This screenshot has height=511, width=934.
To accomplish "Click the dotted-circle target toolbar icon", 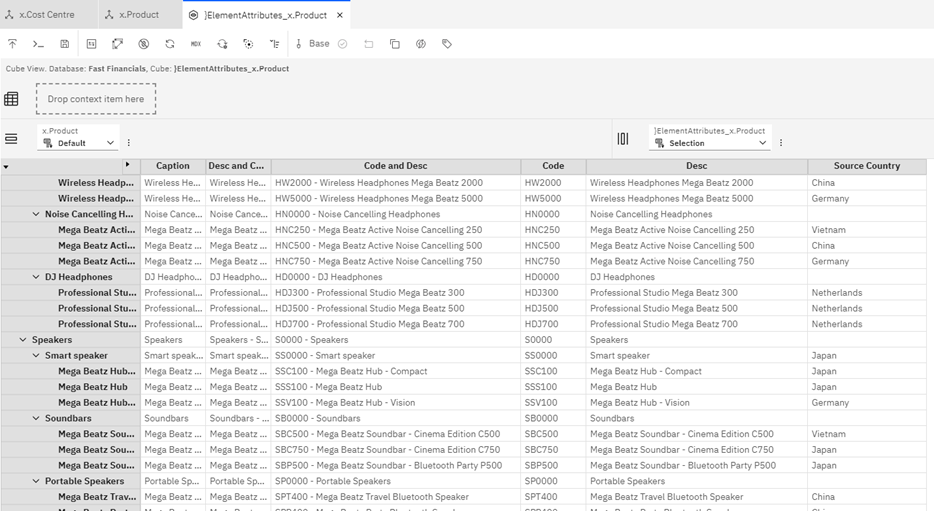I will point(248,43).
